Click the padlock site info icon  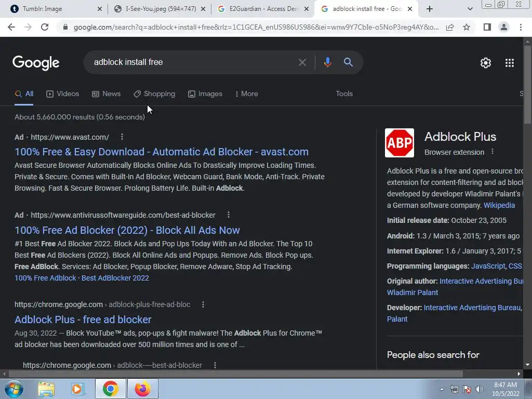click(x=65, y=27)
